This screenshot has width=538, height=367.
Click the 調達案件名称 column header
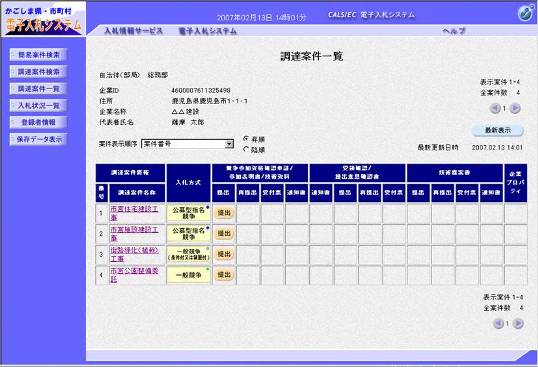pos(137,193)
